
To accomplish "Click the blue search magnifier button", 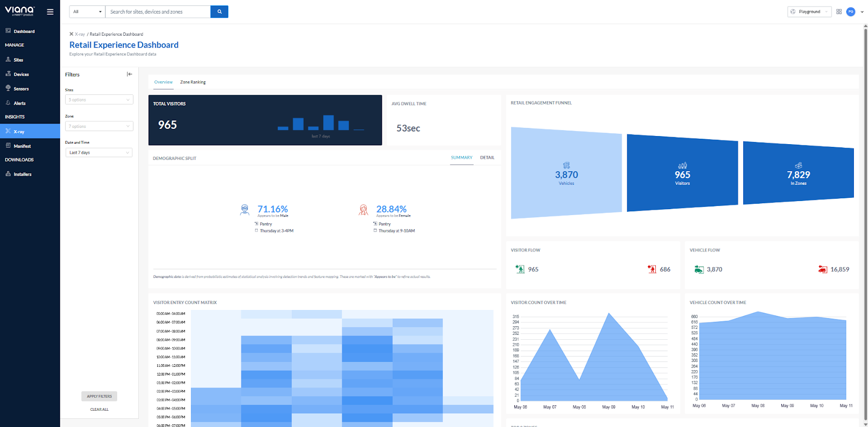I will 219,11.
